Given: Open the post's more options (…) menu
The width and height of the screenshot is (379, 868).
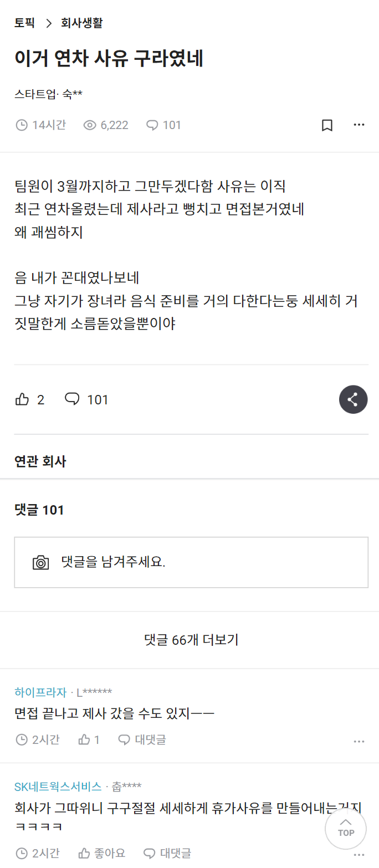Looking at the screenshot, I should click(x=359, y=125).
